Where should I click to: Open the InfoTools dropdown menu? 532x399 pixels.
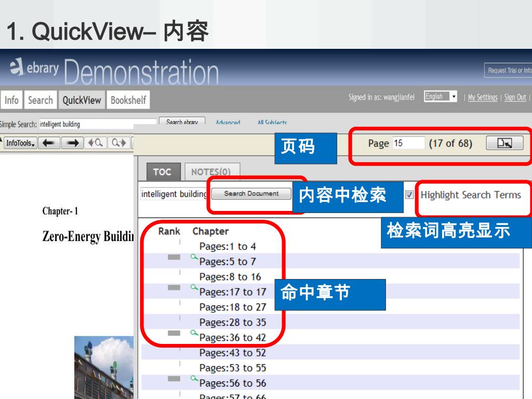coord(20,143)
